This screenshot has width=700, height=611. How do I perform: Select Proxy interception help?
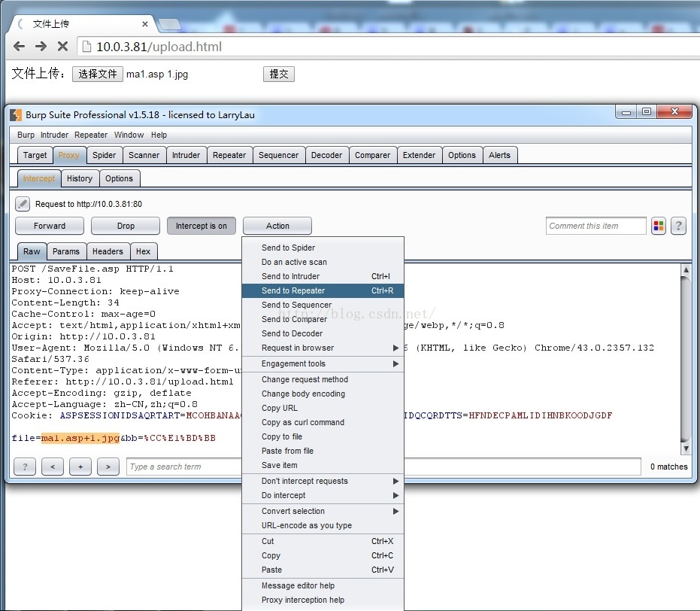pos(323,600)
